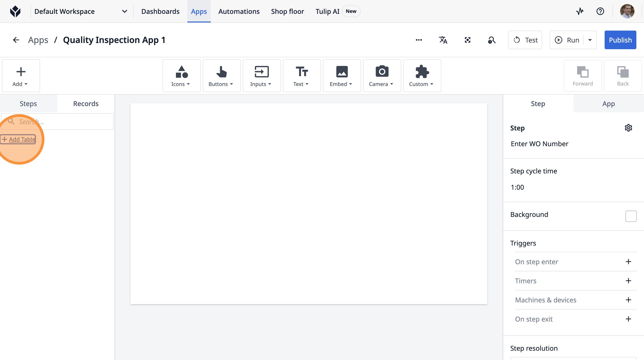Click the back arrow next to Apps
Viewport: 644px width, 360px height.
coord(16,40)
